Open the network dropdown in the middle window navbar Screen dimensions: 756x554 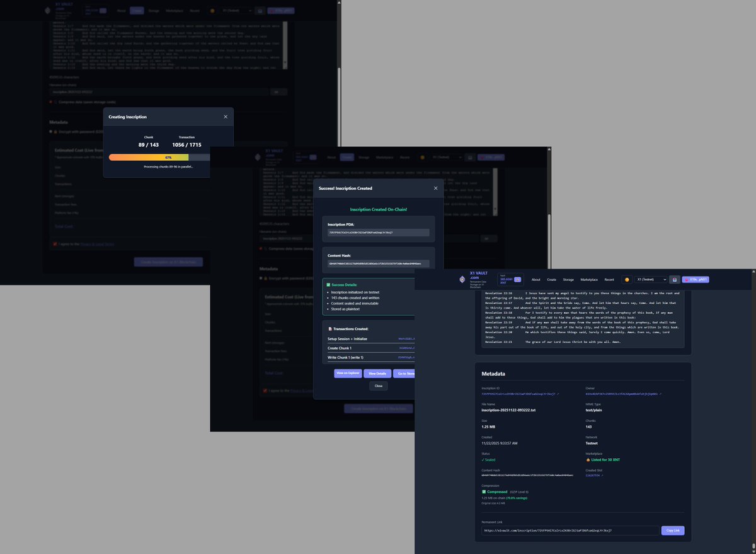(x=448, y=157)
